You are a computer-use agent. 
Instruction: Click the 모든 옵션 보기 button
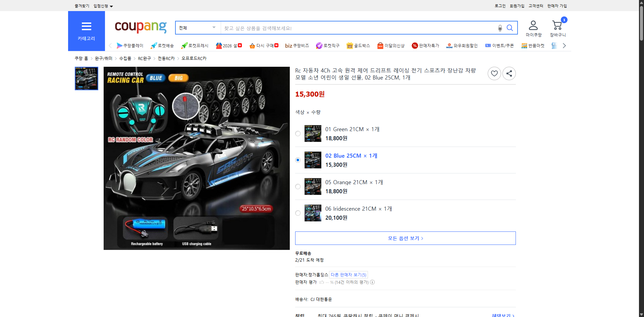[405, 238]
